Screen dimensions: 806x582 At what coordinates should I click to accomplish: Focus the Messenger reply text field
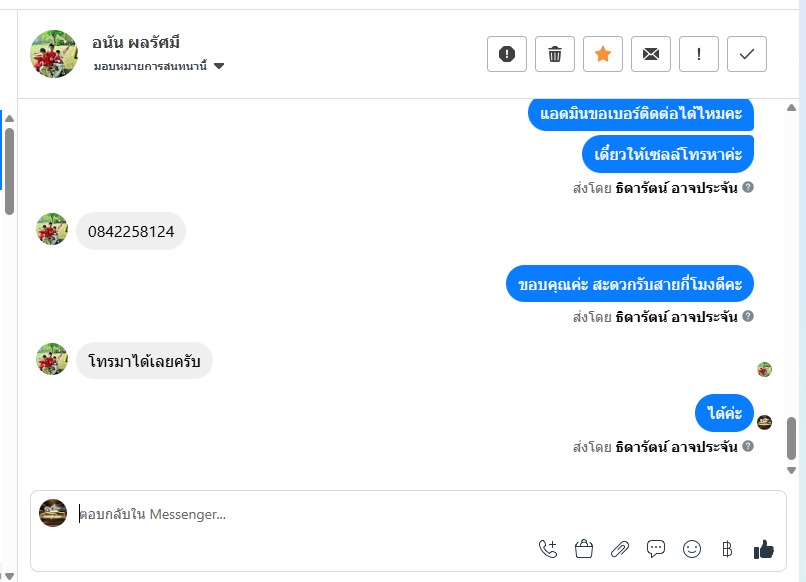coord(400,515)
